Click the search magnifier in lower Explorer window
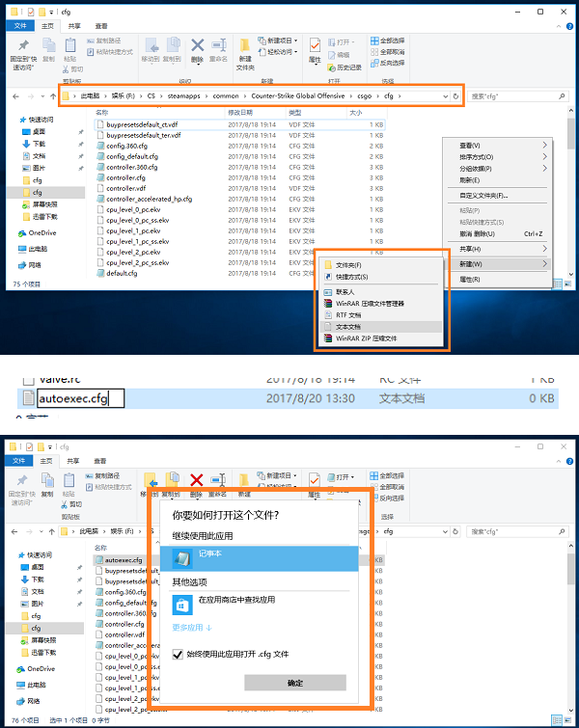The image size is (579, 728). coord(562,531)
